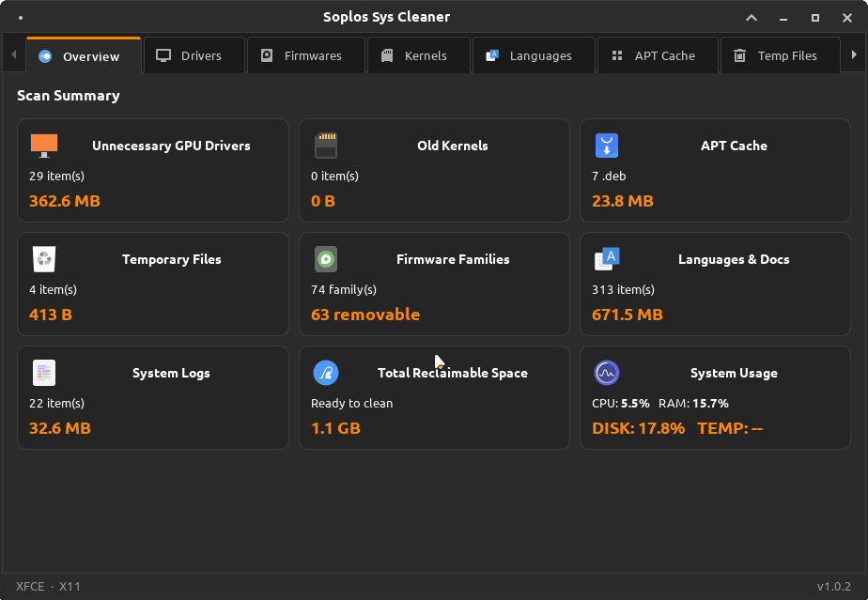
Task: Click the Temporary Files recycle bin icon
Action: (x=44, y=259)
